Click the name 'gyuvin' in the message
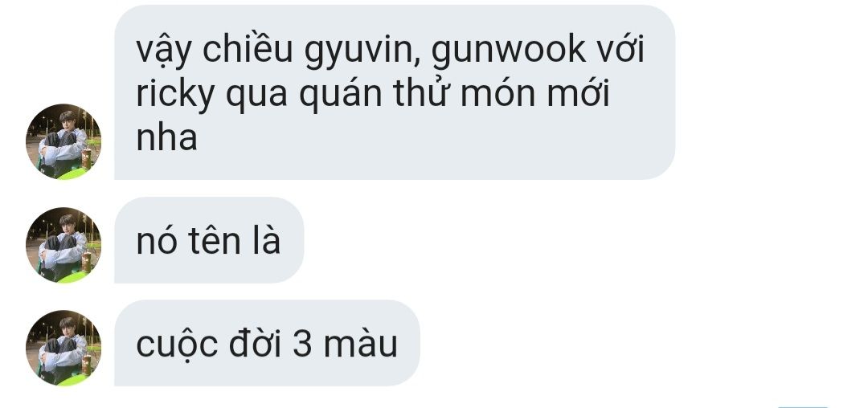This screenshot has height=408, width=868. 362,52
